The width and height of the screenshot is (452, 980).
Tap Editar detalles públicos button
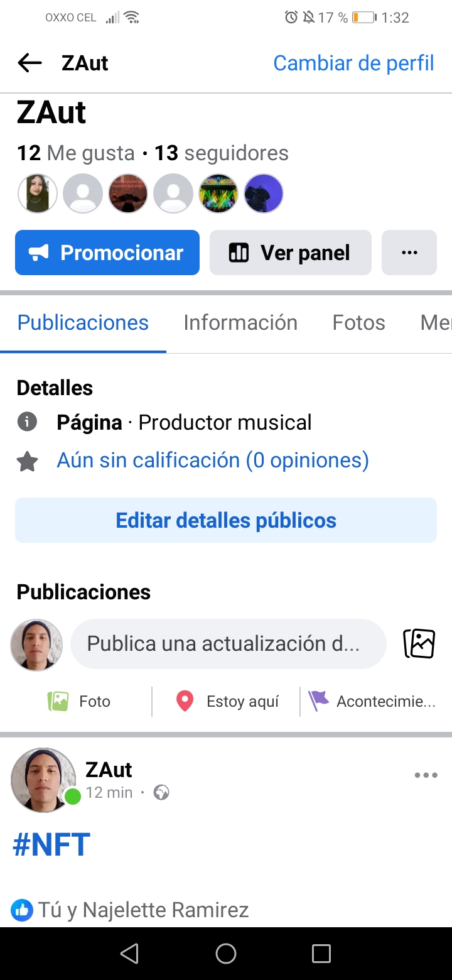226,520
